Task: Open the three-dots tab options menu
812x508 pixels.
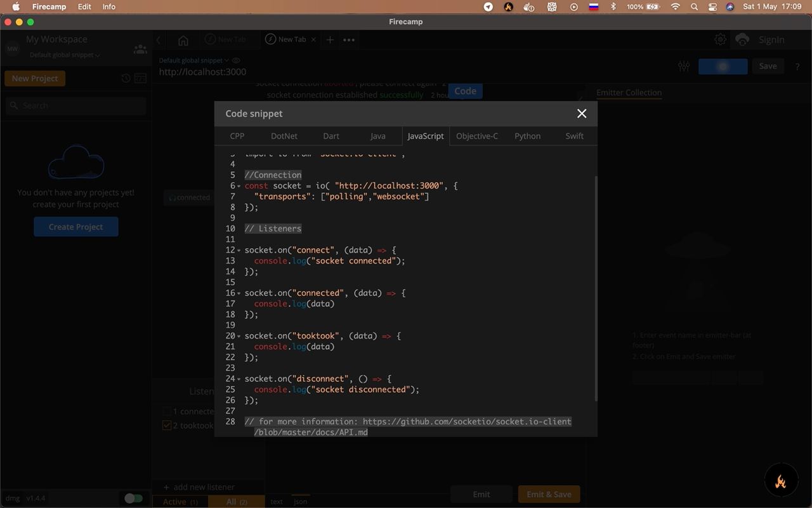Action: click(349, 39)
